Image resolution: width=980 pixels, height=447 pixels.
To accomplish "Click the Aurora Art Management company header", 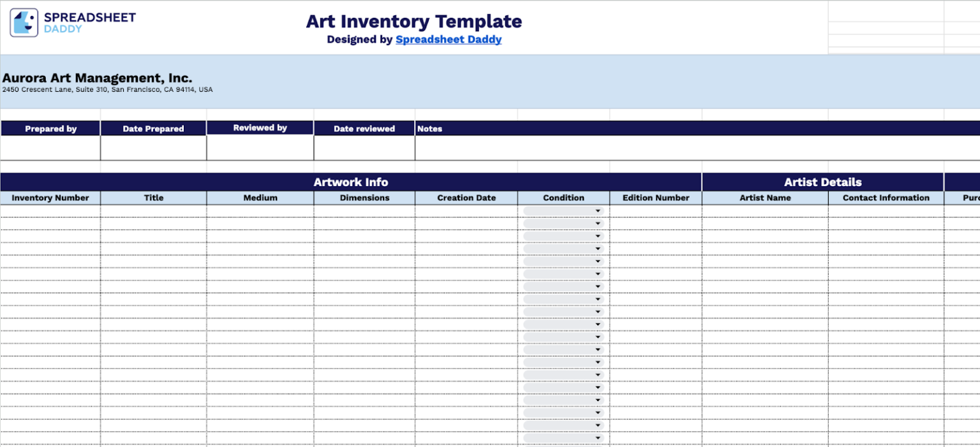I will (x=97, y=78).
